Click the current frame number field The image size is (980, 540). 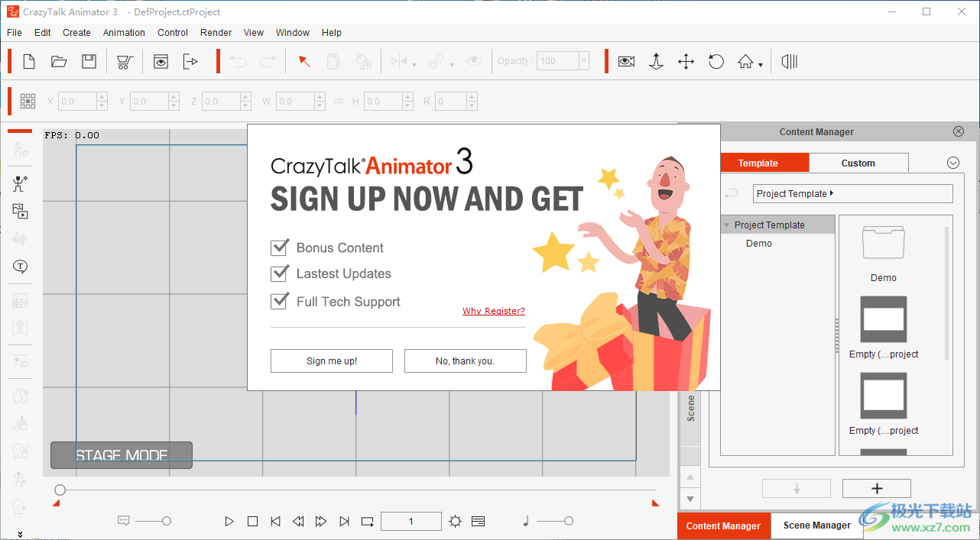(x=411, y=522)
